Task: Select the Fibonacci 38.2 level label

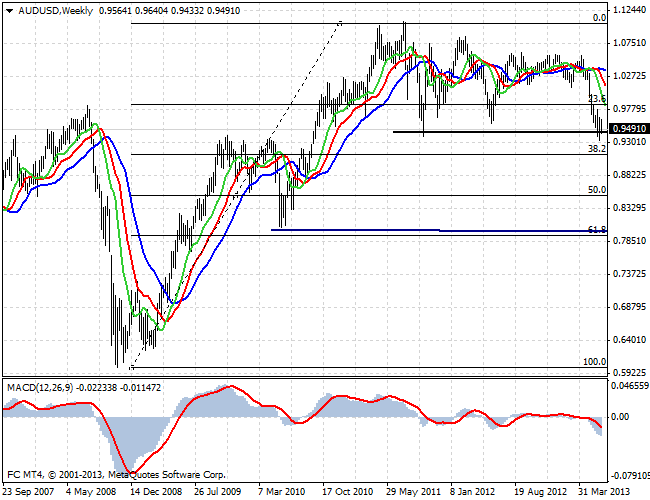Action: [597, 148]
